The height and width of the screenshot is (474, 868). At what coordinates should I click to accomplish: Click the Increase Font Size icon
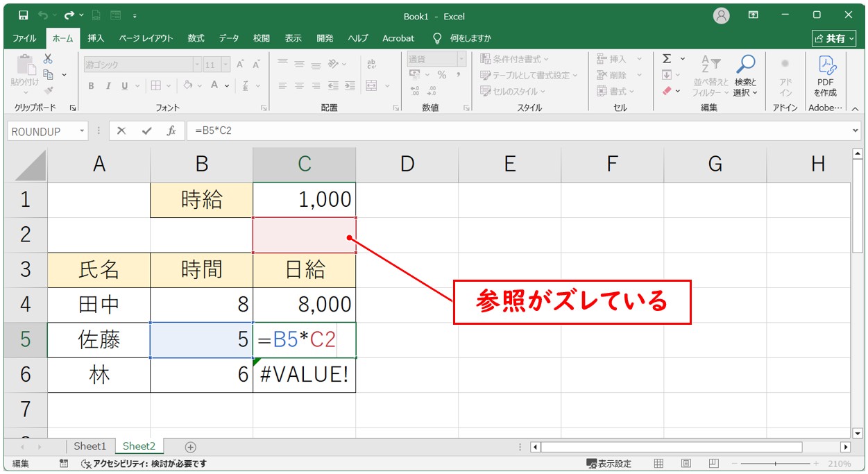coord(240,64)
